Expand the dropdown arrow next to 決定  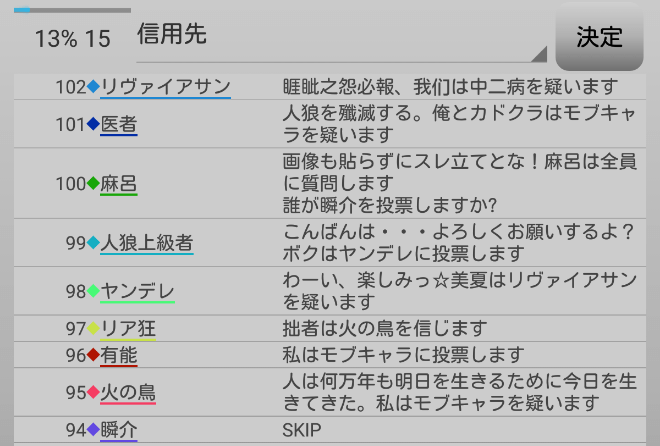539,54
